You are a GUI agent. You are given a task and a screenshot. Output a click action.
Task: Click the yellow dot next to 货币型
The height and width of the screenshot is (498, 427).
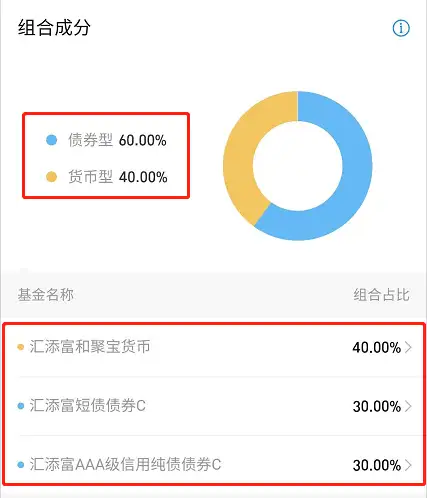point(52,177)
